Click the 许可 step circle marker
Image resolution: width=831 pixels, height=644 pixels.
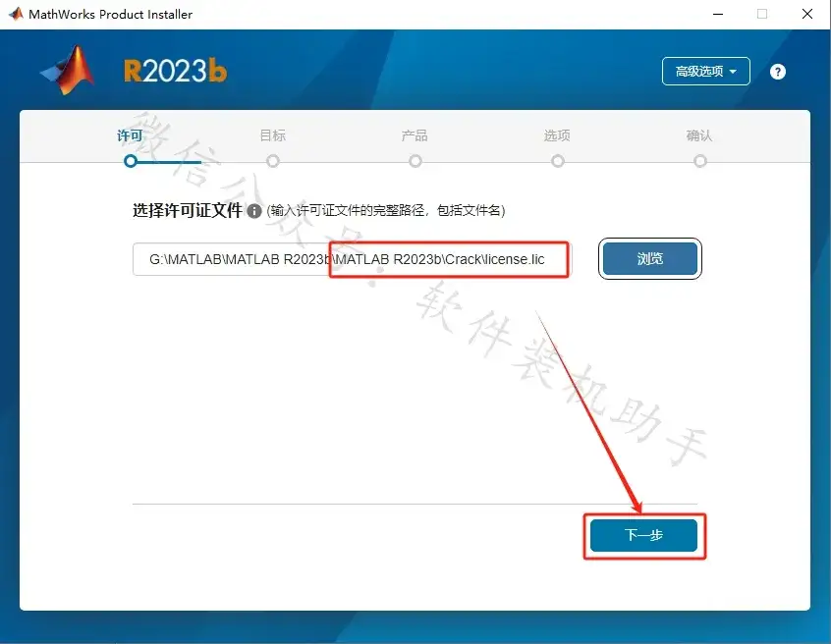point(131,161)
